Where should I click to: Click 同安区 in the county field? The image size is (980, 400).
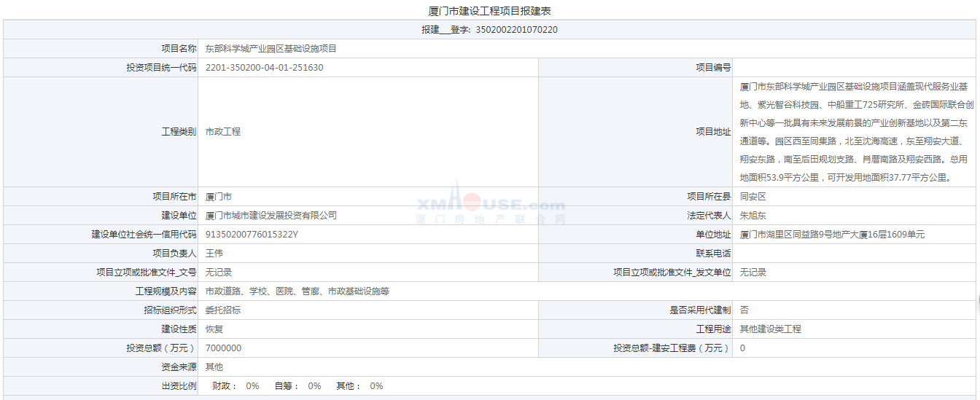point(752,197)
